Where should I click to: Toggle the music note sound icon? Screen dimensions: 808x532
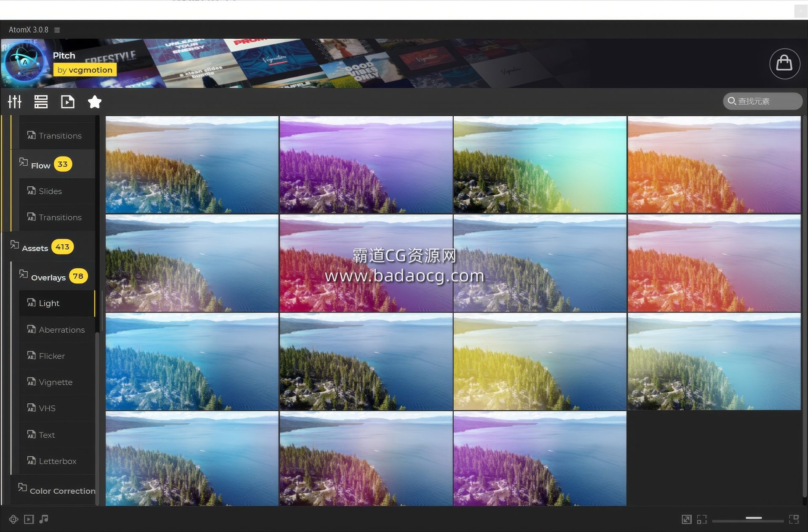pyautogui.click(x=44, y=519)
